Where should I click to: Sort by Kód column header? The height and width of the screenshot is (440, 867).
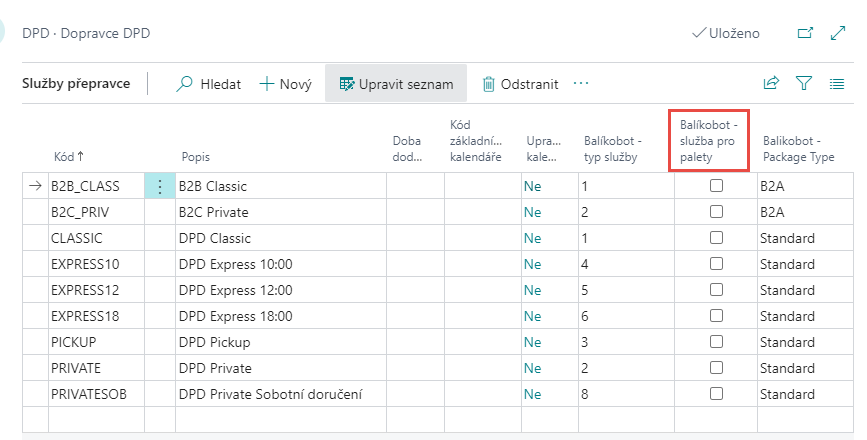[x=68, y=157]
